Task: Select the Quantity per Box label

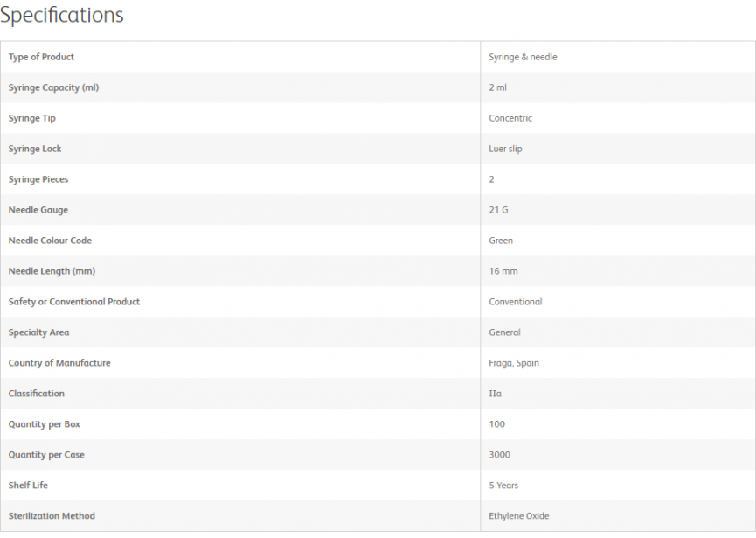Action: tap(44, 424)
